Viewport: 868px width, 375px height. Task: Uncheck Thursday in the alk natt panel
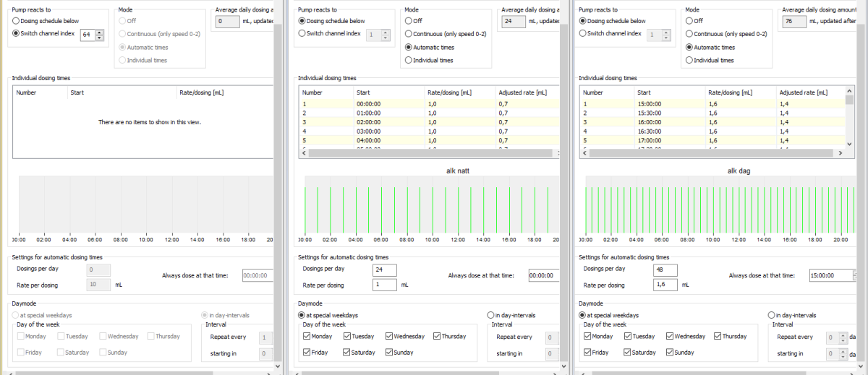coord(438,336)
